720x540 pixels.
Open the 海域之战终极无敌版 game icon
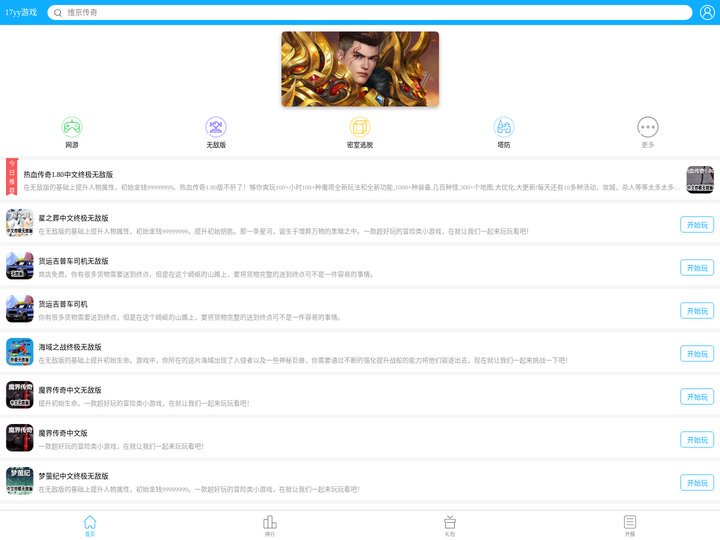coord(20,352)
